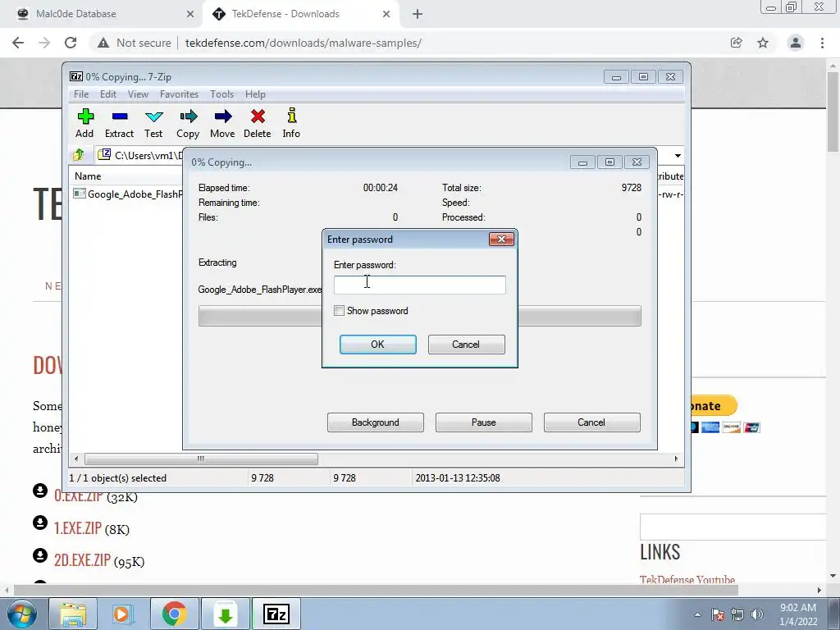Click the Copy toolbar icon in 7-Zip
This screenshot has height=630, width=840.
[188, 124]
